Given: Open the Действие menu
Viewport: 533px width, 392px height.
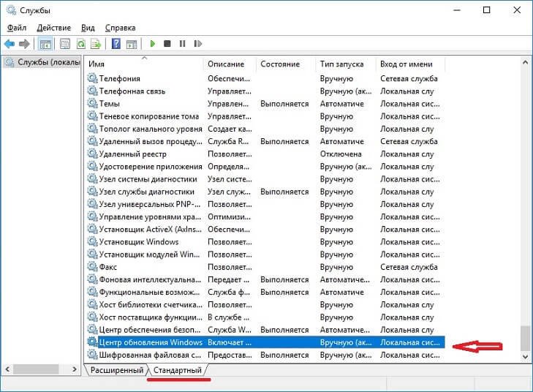Looking at the screenshot, I should point(53,28).
